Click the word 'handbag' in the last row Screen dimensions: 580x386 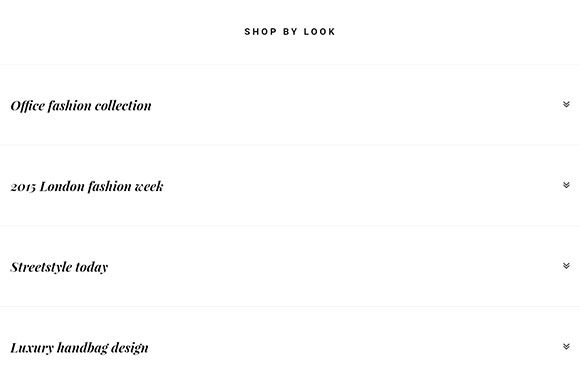click(82, 348)
